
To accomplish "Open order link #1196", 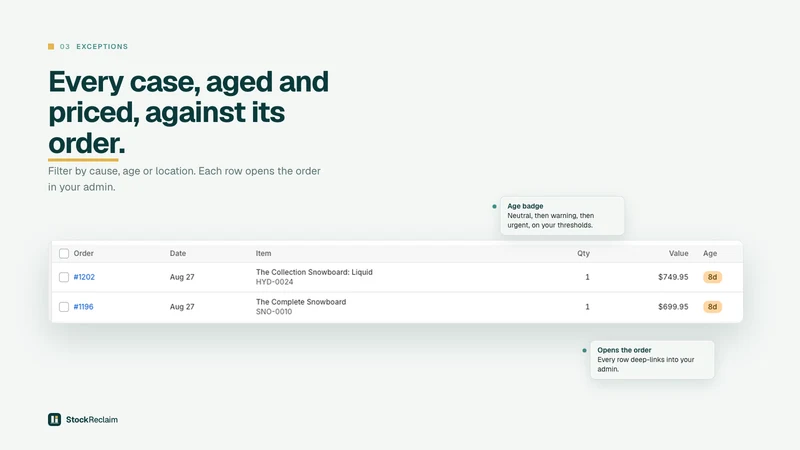I will click(x=83, y=307).
